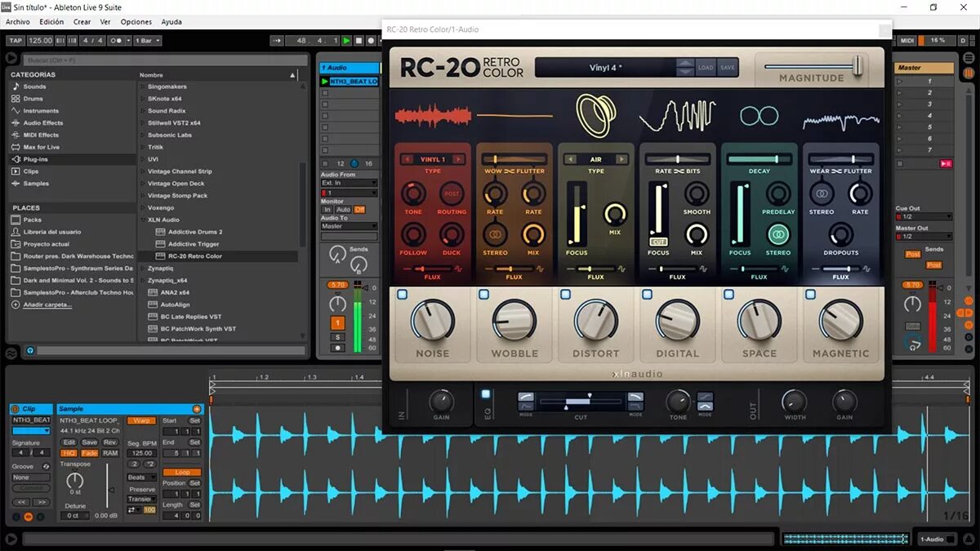The image size is (980, 551).
Task: Click the Añadir carpeta link
Action: 47,304
